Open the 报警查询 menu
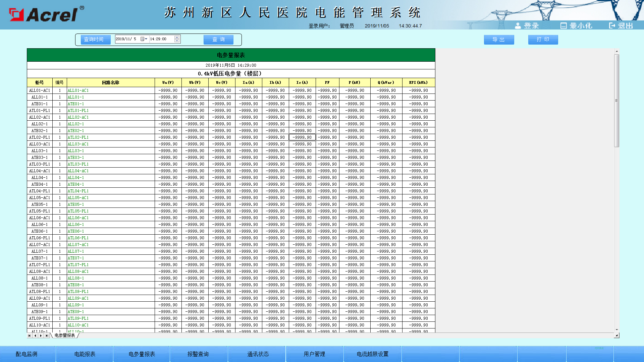644x362 pixels. 198,354
